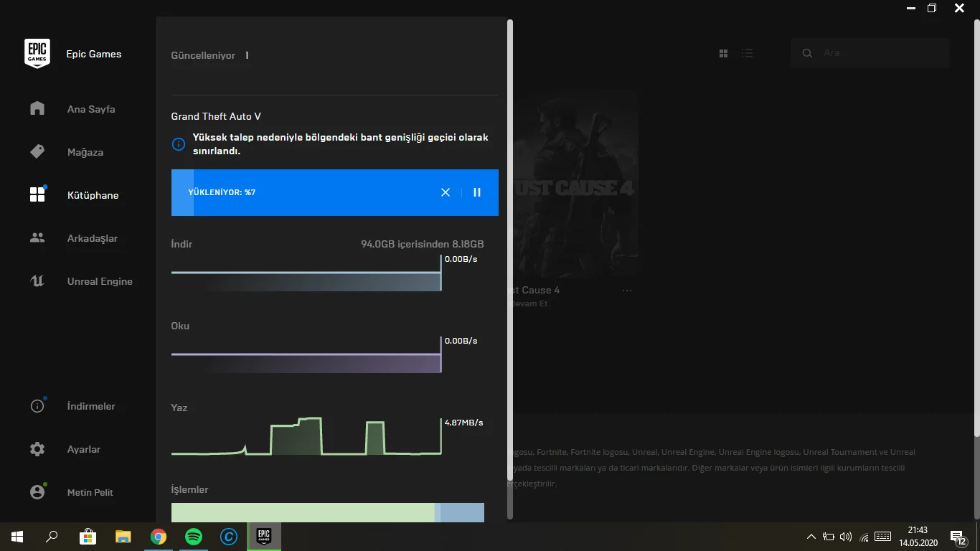Open the volume control in system tray
The width and height of the screenshot is (980, 551).
pyautogui.click(x=846, y=537)
